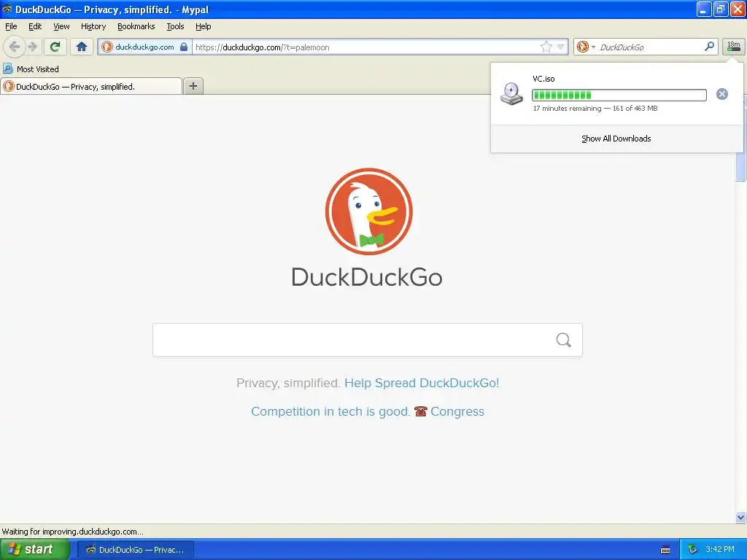The width and height of the screenshot is (747, 560).
Task: Click the keyboard icon in the taskbar
Action: (x=665, y=550)
